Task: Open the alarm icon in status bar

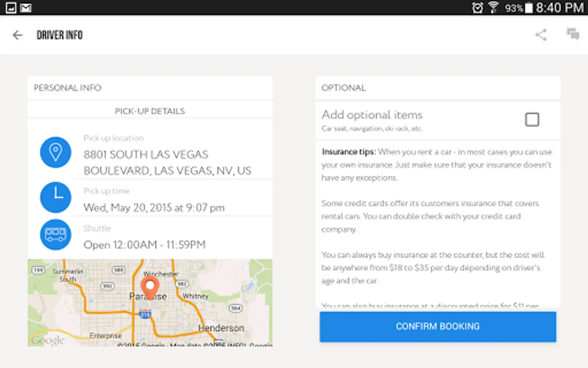Action: pos(477,8)
